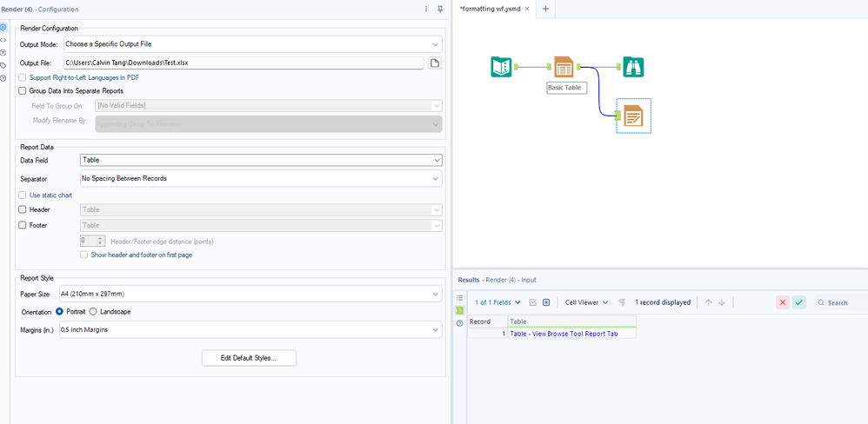Add a new workflow tab
Image resolution: width=868 pixels, height=424 pixels.
point(545,9)
